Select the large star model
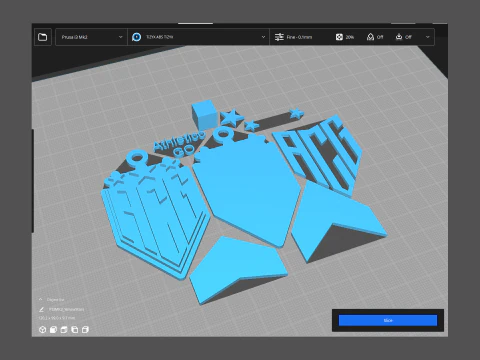Screen dimensions: 480x360 click(x=232, y=118)
